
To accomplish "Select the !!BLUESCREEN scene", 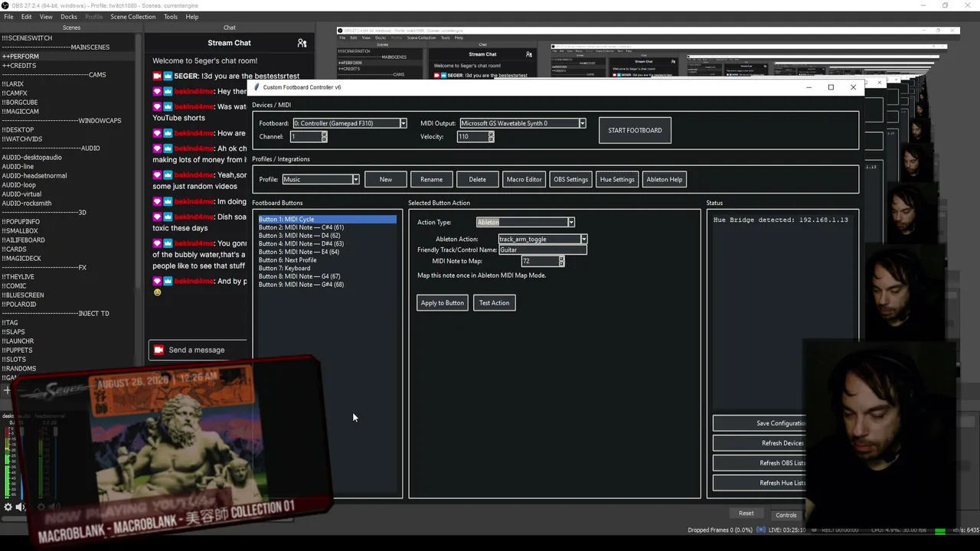I will click(x=69, y=295).
